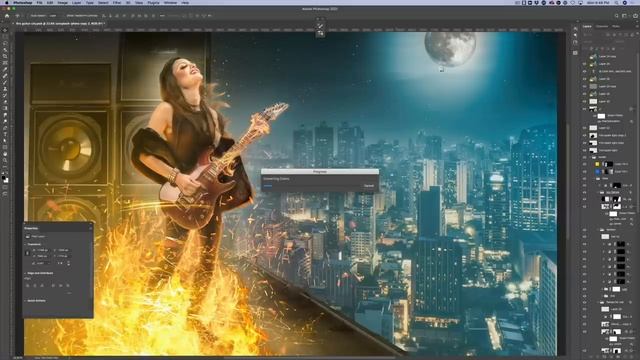Switch to Paths tab
The width and height of the screenshot is (640, 360).
click(x=616, y=27)
